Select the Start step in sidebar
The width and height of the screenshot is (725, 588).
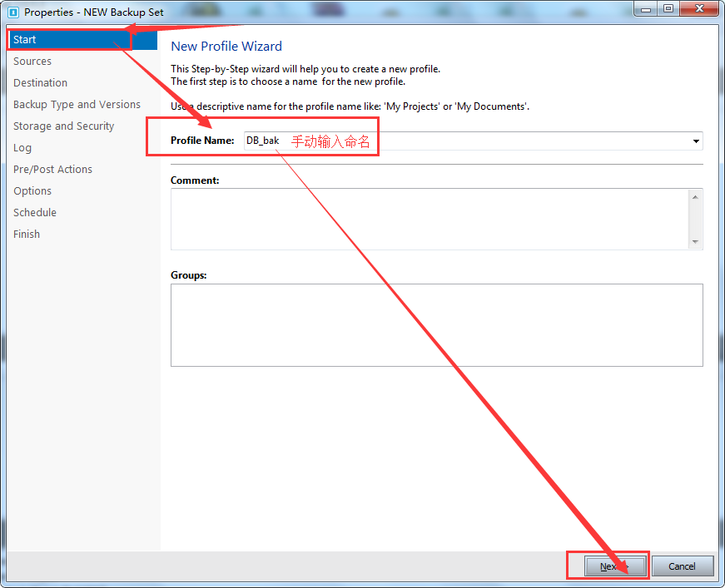[25, 40]
